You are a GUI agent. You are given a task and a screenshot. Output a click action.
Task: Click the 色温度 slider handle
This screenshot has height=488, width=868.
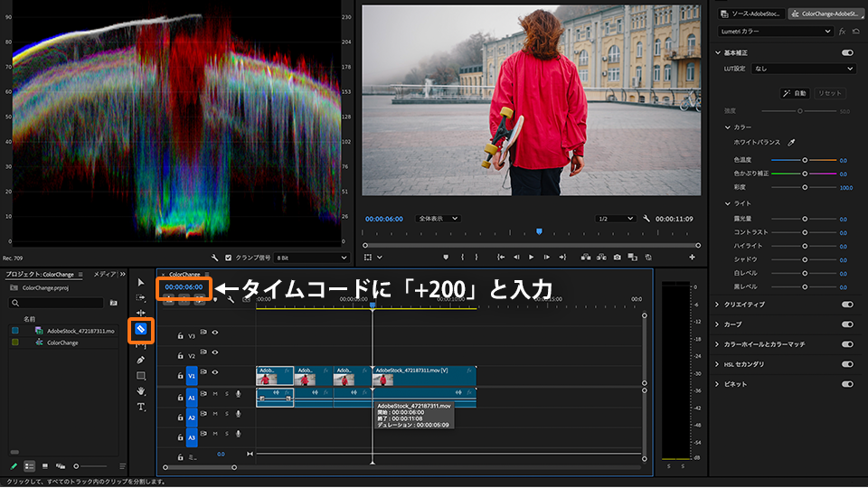805,160
